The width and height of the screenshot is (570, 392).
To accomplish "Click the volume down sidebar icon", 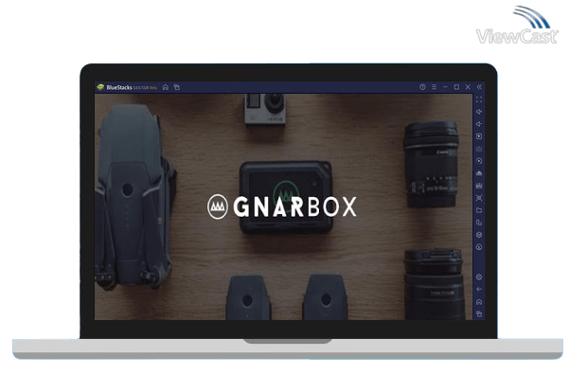I will click(479, 124).
